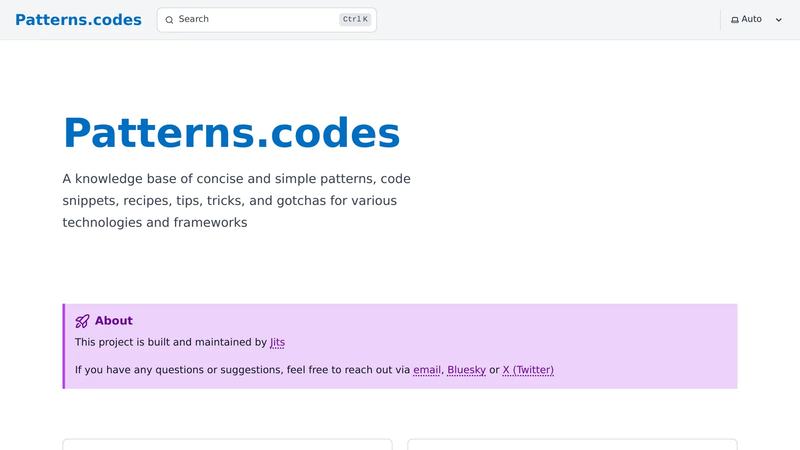Screen dimensions: 800x450
Task: Click the knowledge base tagline paragraph
Action: coord(237,201)
